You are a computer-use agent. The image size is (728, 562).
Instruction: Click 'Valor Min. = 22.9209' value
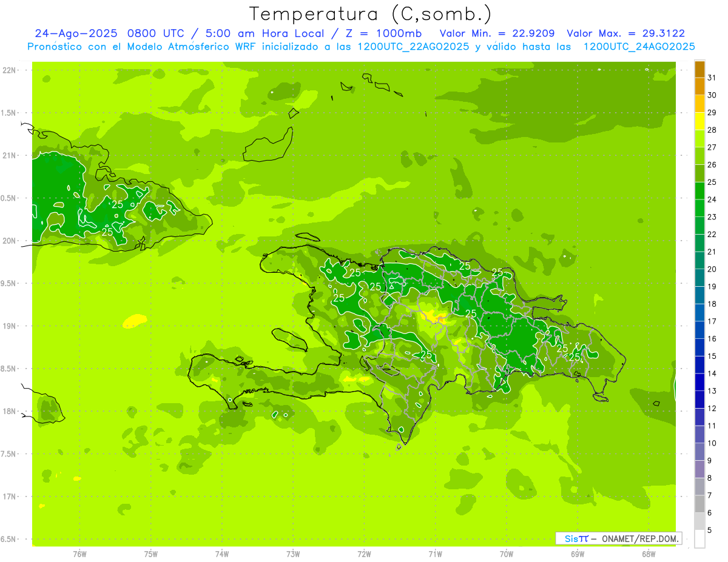(x=499, y=33)
